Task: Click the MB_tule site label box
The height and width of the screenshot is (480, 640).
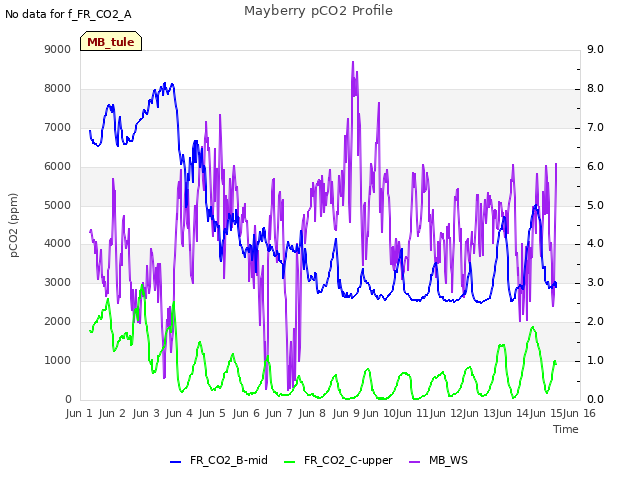Action: [111, 41]
